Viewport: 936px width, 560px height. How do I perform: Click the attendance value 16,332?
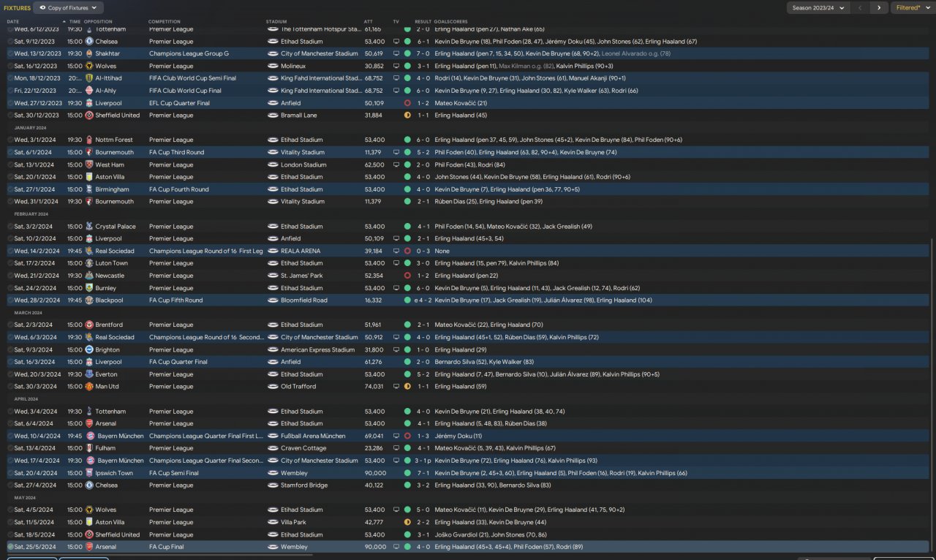374,300
